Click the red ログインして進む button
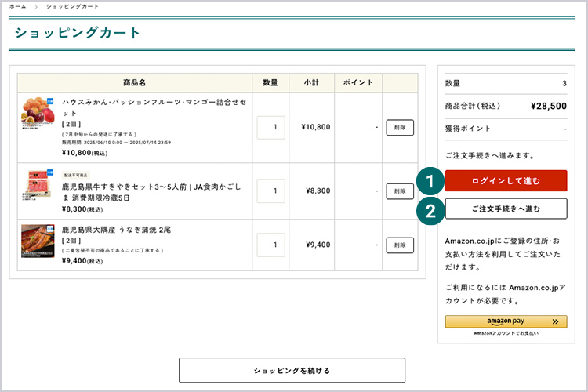The width and height of the screenshot is (588, 392). coord(506,181)
